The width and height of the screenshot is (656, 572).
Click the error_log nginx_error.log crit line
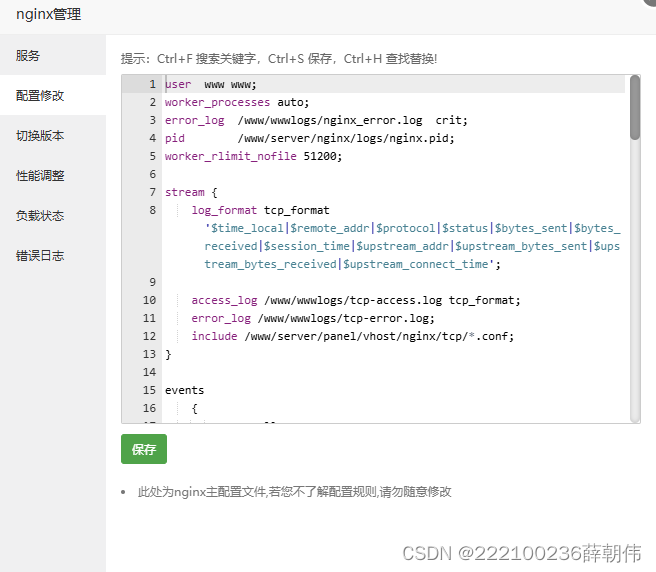point(316,120)
